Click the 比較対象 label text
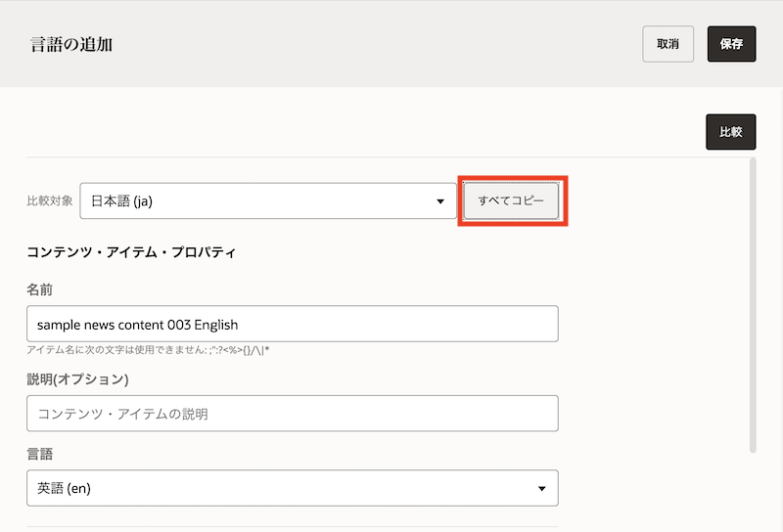783x532 pixels. pos(49,201)
